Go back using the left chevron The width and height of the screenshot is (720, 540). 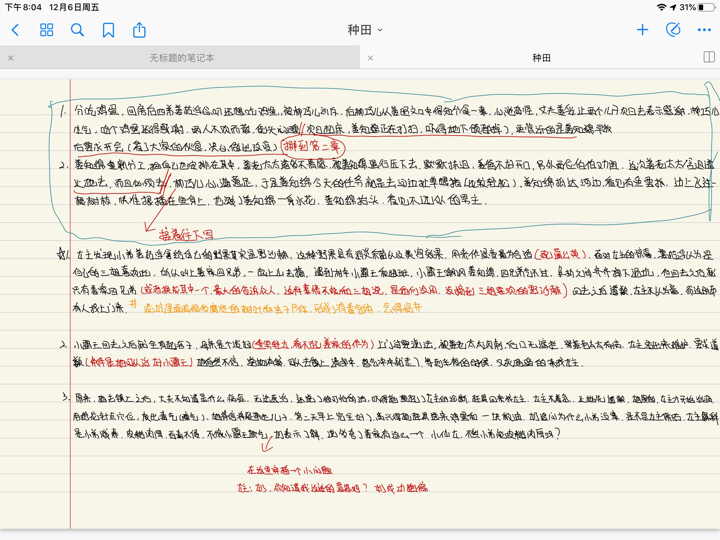(15, 30)
